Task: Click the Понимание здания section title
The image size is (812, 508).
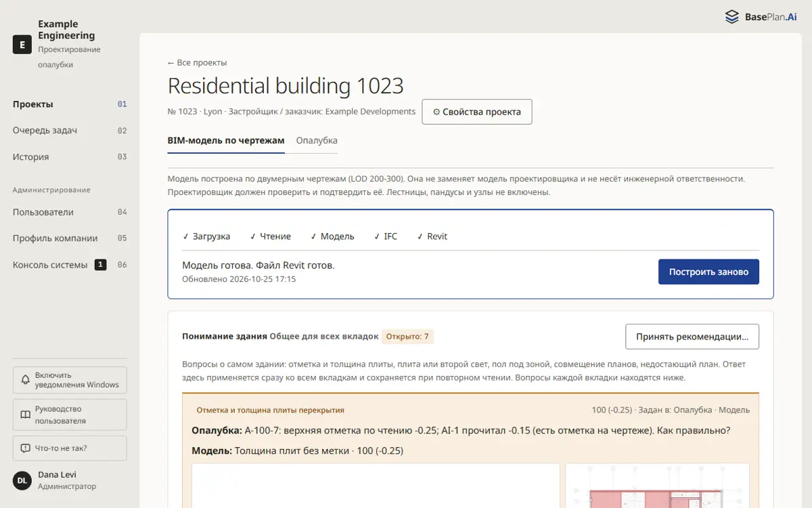Action: point(225,337)
